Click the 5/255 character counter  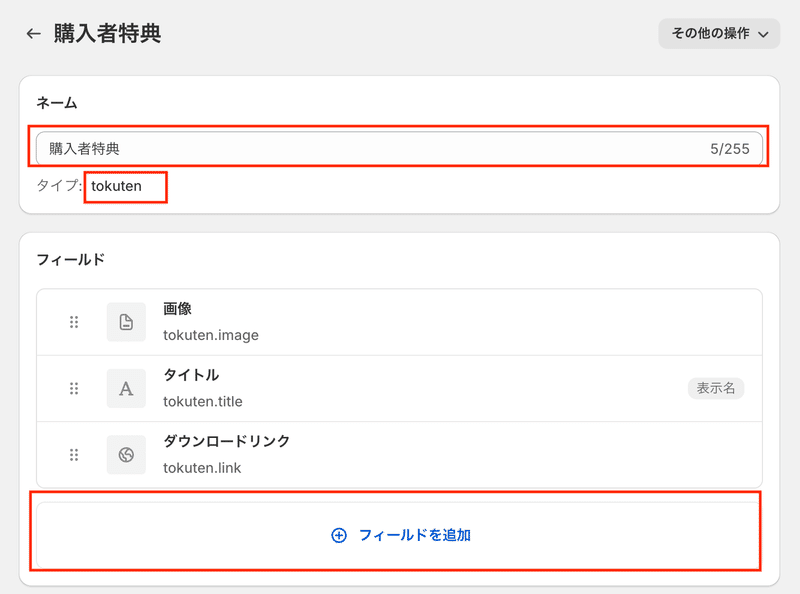[730, 149]
